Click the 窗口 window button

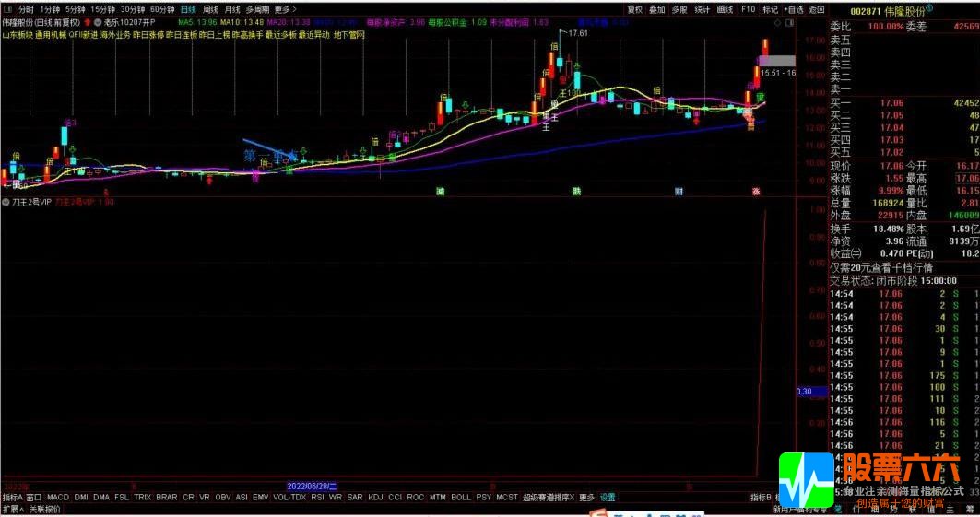click(x=34, y=497)
